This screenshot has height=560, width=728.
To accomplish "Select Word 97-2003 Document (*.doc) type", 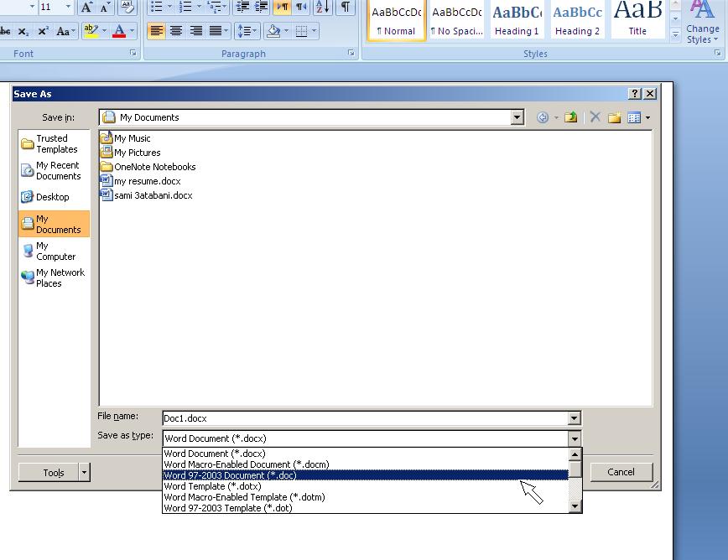I will tap(230, 475).
